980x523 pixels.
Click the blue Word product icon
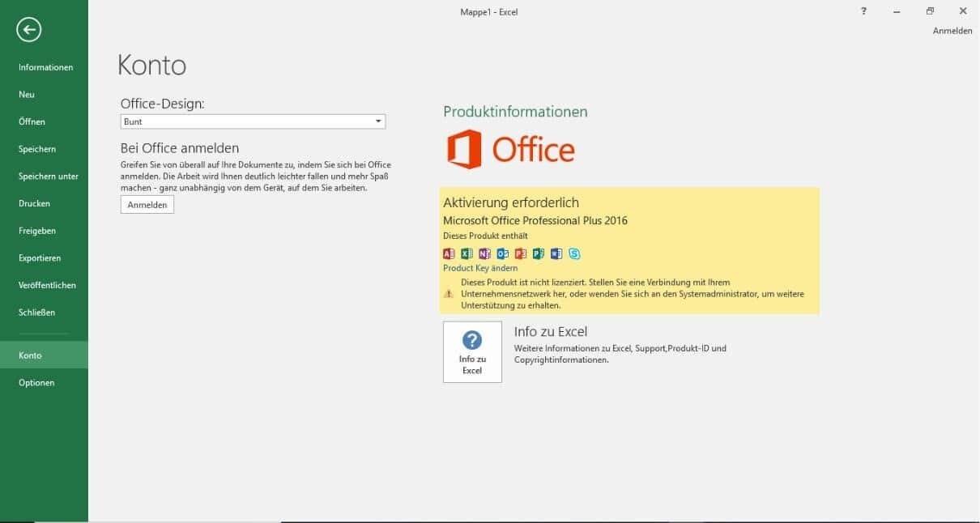(556, 253)
